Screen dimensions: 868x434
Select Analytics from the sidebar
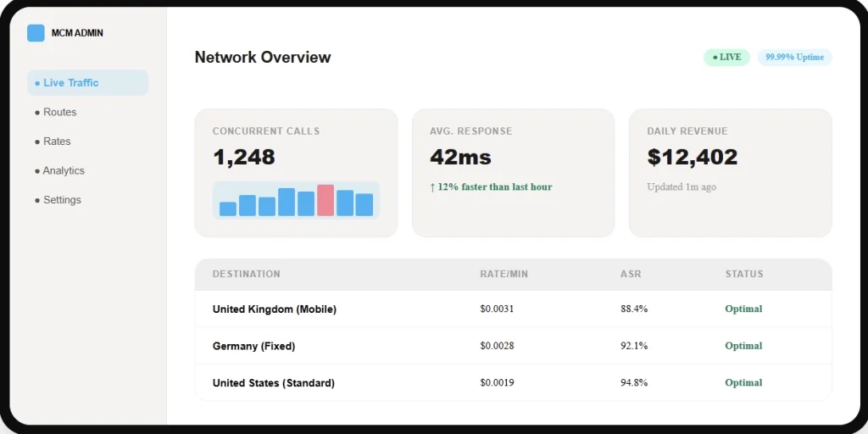64,170
